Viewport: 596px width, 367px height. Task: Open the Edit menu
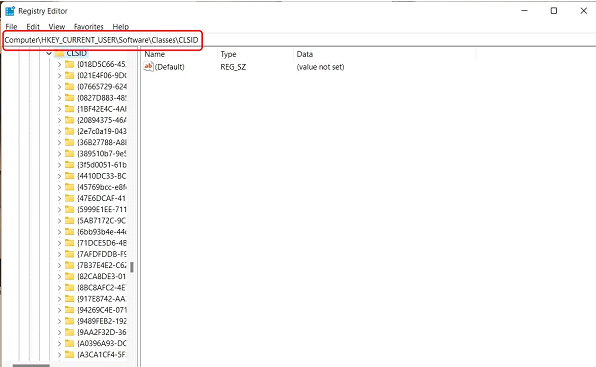click(33, 27)
